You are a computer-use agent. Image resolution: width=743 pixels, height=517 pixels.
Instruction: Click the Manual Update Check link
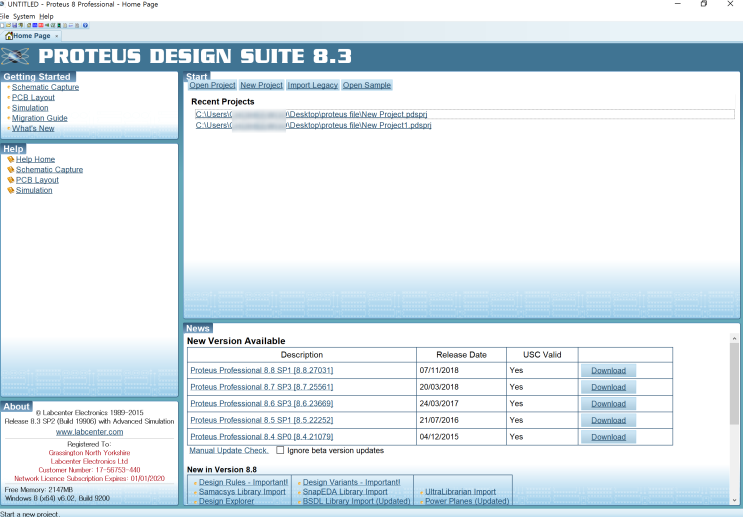229,451
